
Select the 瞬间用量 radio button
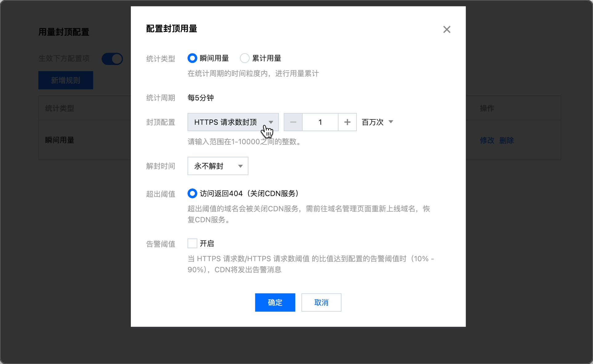[x=192, y=58]
